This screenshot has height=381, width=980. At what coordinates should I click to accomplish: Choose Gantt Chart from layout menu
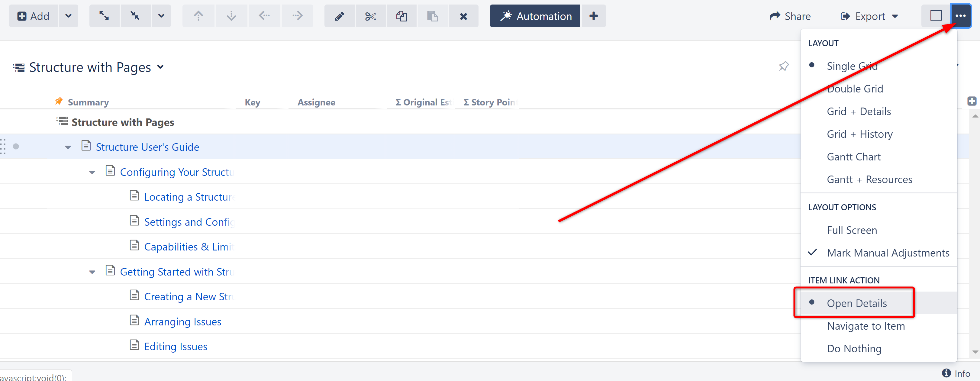click(853, 157)
